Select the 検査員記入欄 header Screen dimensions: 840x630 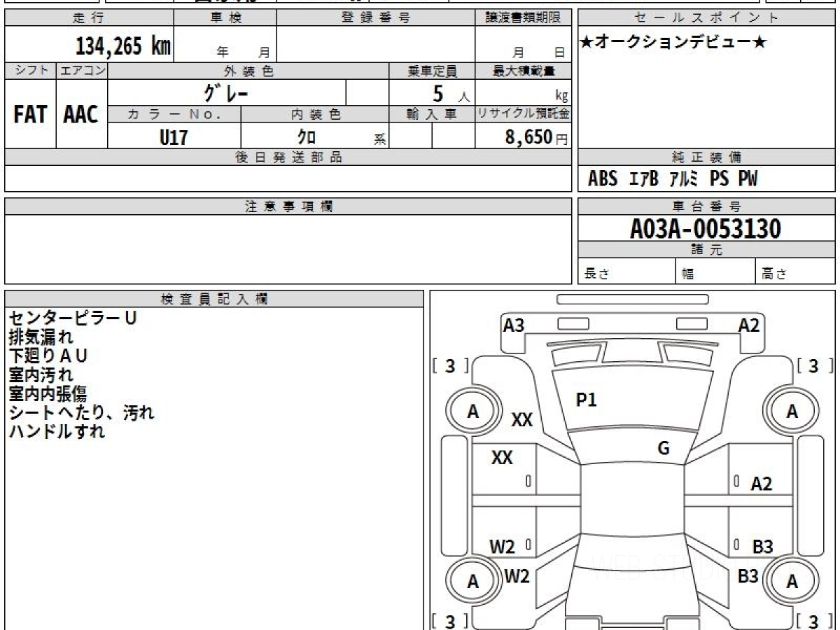point(214,299)
